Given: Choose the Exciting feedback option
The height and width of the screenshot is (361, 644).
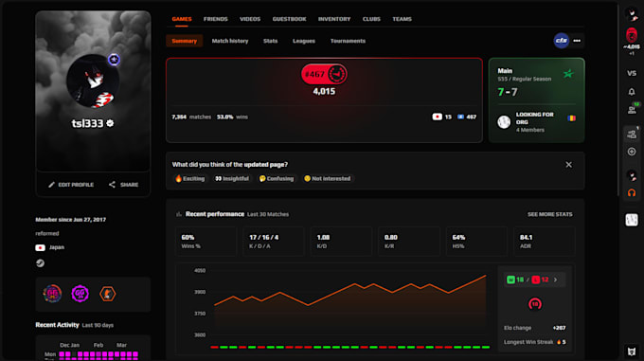Looking at the screenshot, I should point(189,179).
